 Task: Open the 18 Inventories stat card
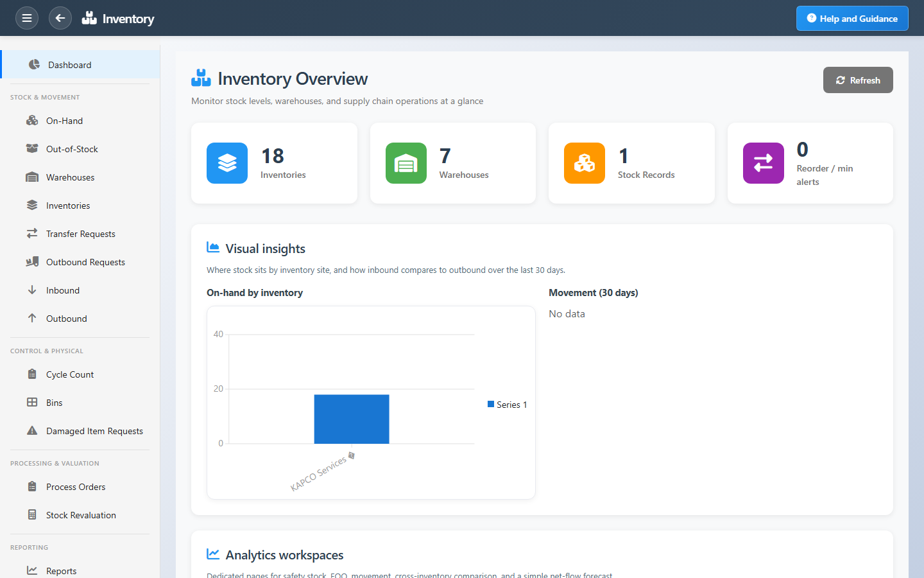click(x=274, y=163)
